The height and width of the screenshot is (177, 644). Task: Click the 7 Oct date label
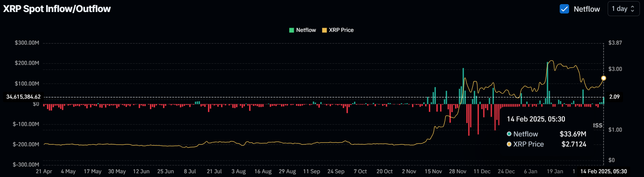[x=360, y=171]
